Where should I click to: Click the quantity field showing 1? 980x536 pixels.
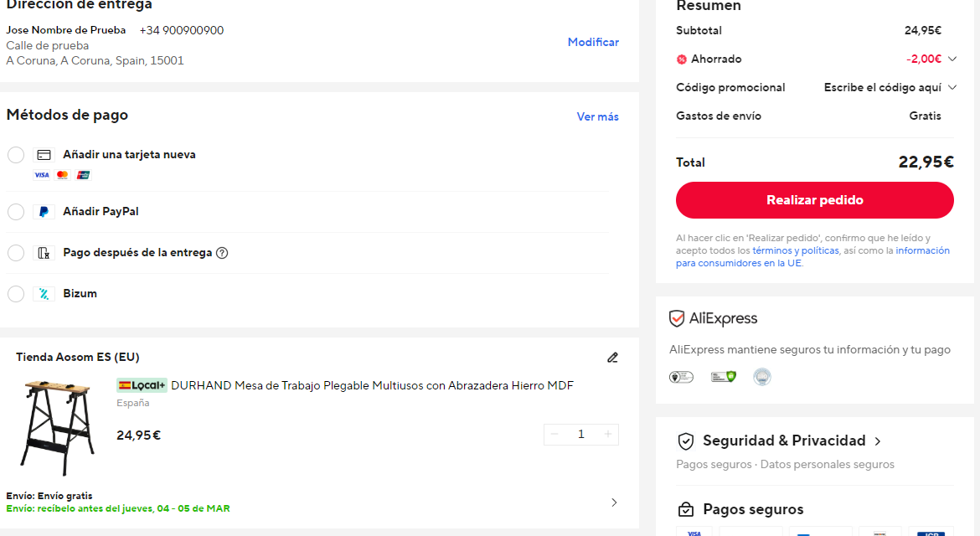click(581, 434)
